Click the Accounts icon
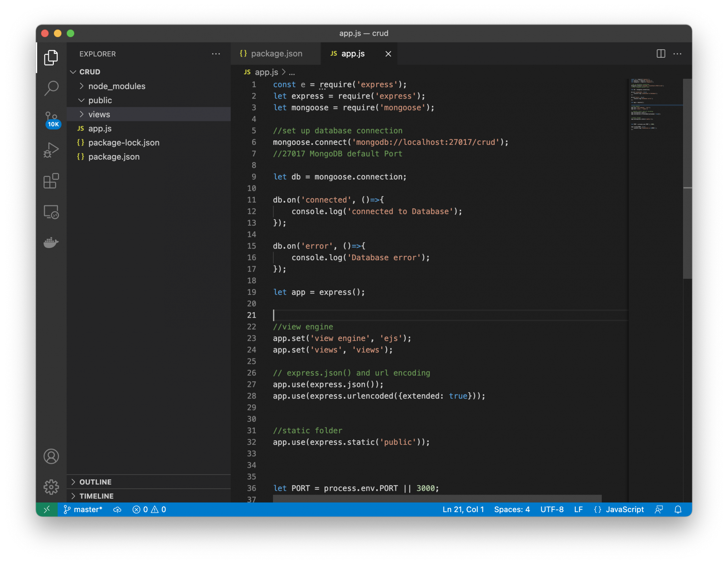Viewport: 728px width, 564px height. click(51, 457)
